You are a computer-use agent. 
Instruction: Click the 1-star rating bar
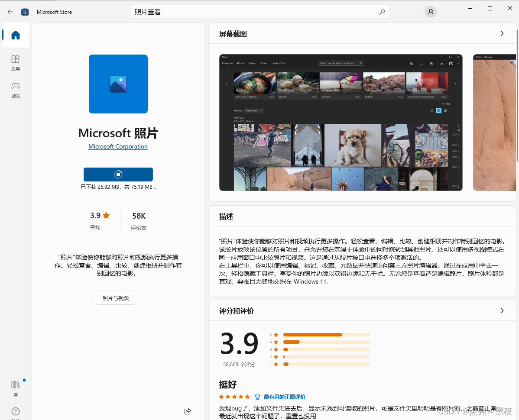click(x=326, y=364)
